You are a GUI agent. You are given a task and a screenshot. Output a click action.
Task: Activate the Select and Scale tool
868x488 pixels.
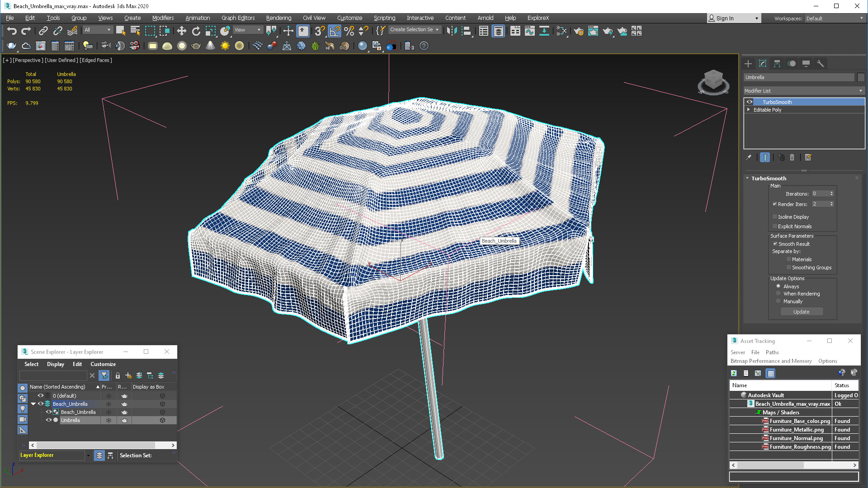[x=211, y=31]
